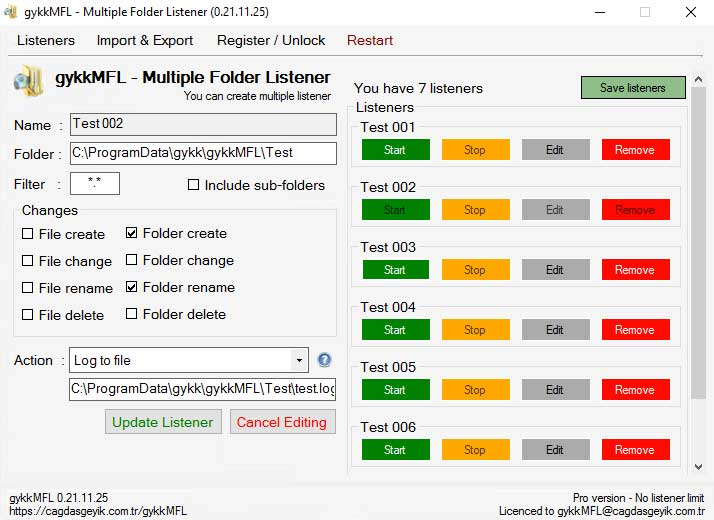Open the Import & Export menu
The height and width of the screenshot is (520, 714).
145,40
